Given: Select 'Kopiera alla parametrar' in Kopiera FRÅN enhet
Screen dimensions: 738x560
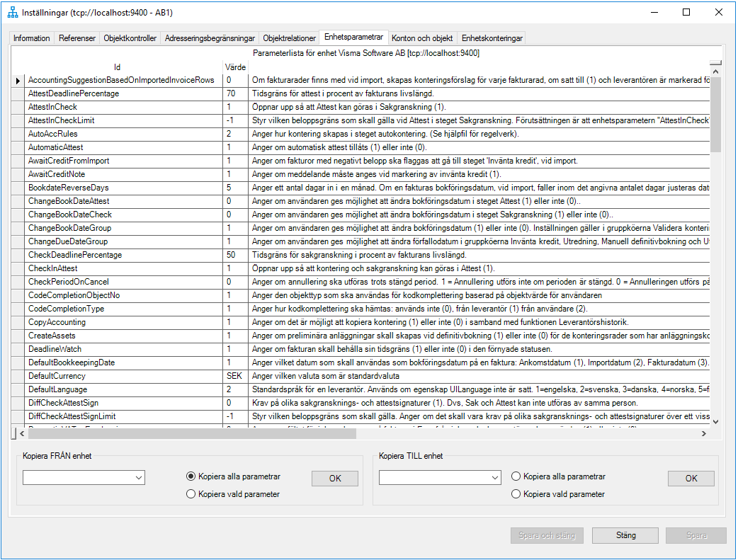Looking at the screenshot, I should tap(191, 476).
